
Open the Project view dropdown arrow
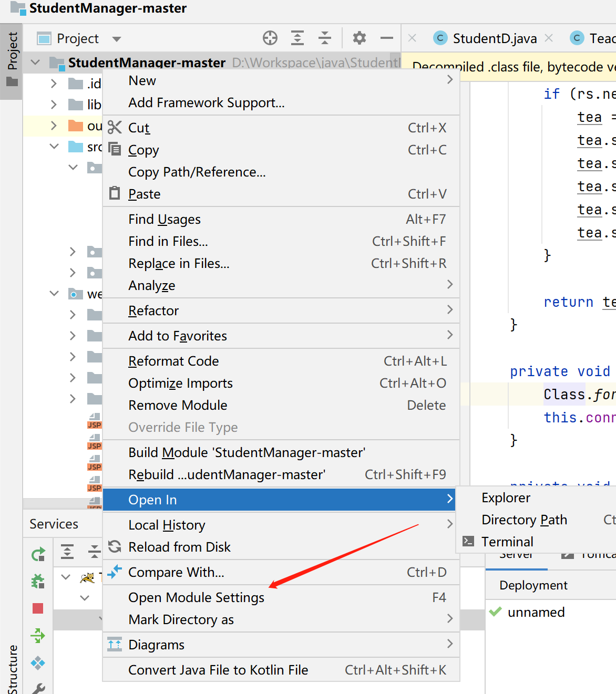(117, 39)
